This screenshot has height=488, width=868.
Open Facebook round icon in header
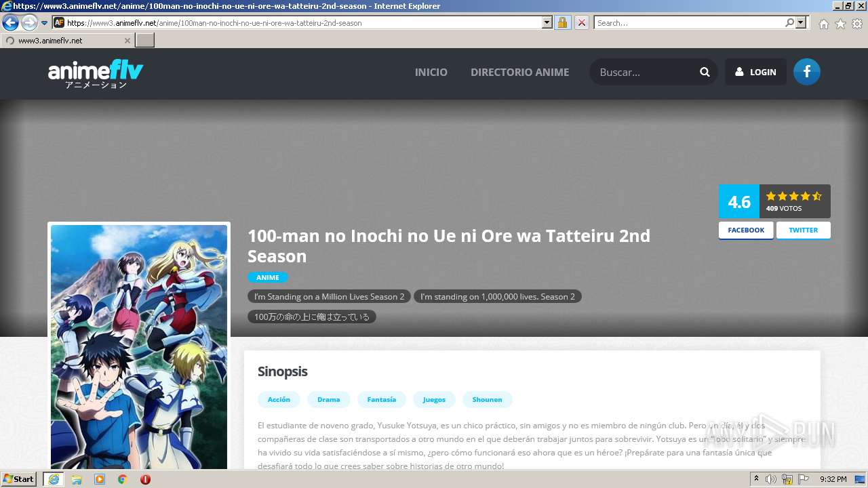(807, 72)
